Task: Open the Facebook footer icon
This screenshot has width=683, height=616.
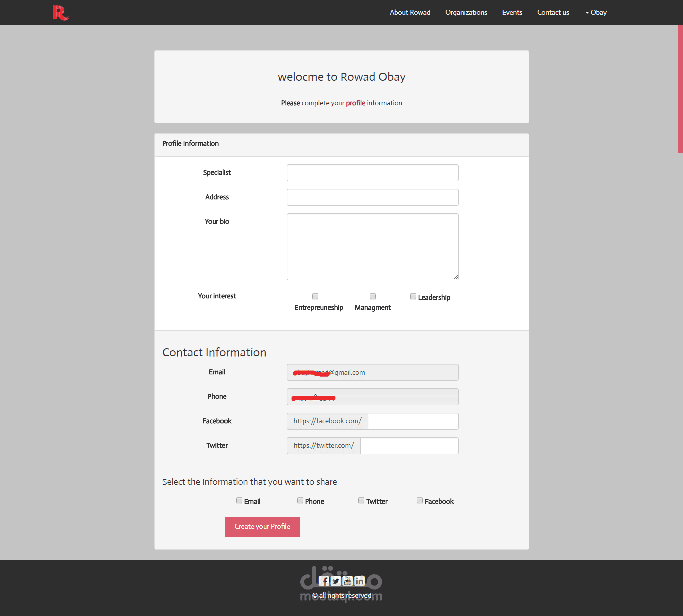Action: point(324,581)
